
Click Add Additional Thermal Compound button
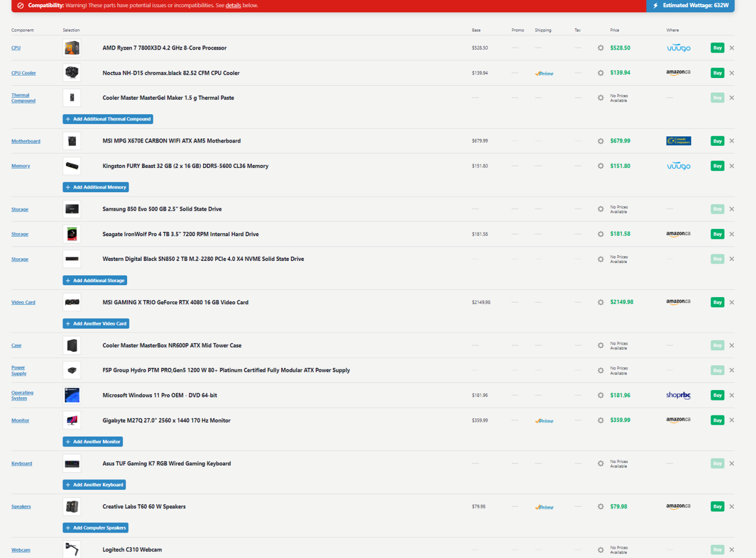tap(108, 119)
